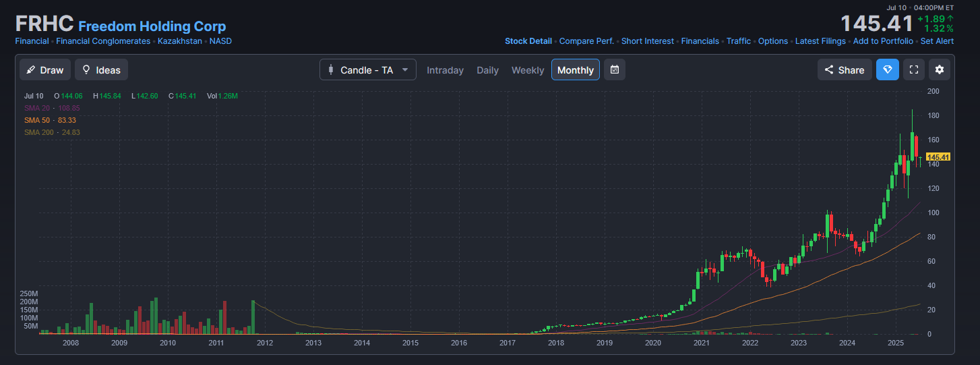
Task: Enter fullscreen chart mode
Action: (x=914, y=69)
